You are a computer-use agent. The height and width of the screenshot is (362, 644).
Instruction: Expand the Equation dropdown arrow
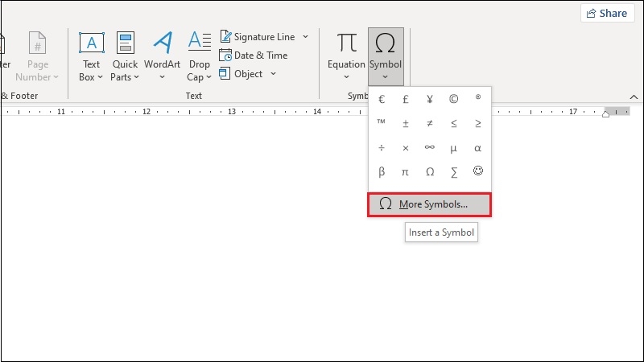coord(346,76)
